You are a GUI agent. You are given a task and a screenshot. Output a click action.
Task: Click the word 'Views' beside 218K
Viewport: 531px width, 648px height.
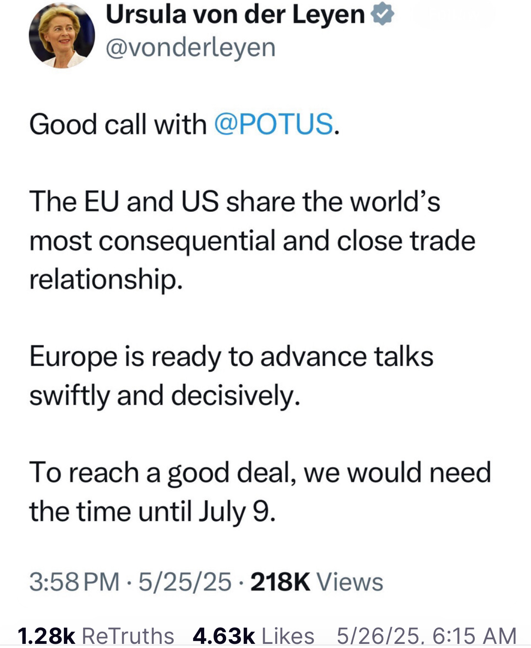[x=350, y=582]
